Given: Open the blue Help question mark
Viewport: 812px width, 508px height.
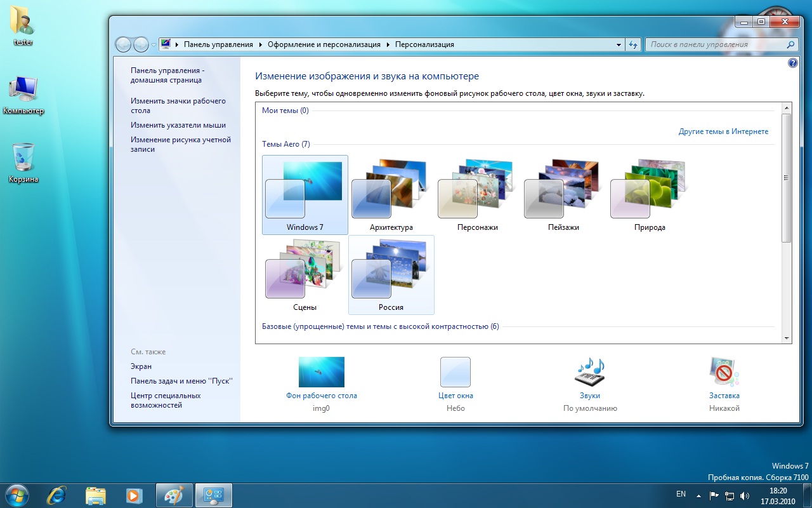Looking at the screenshot, I should [792, 63].
